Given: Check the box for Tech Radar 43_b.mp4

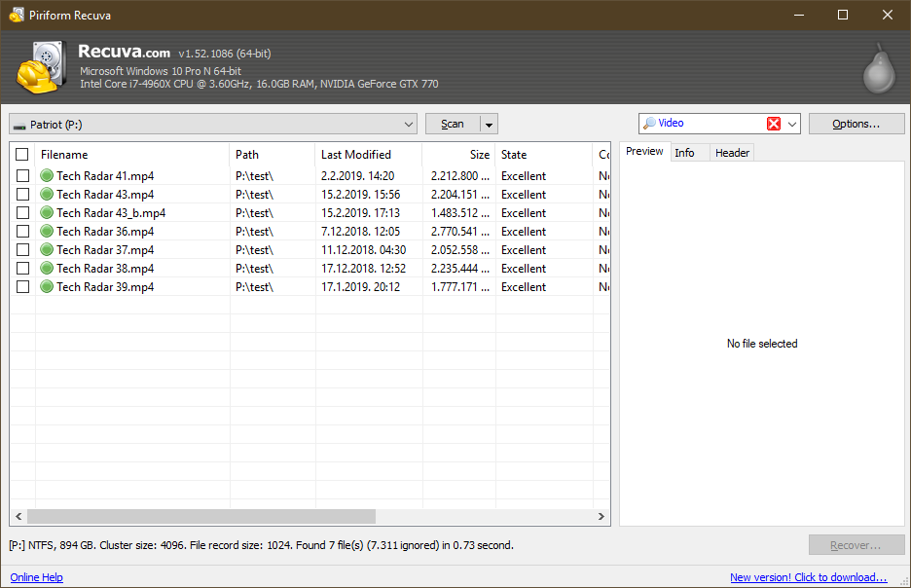Looking at the screenshot, I should [22, 212].
